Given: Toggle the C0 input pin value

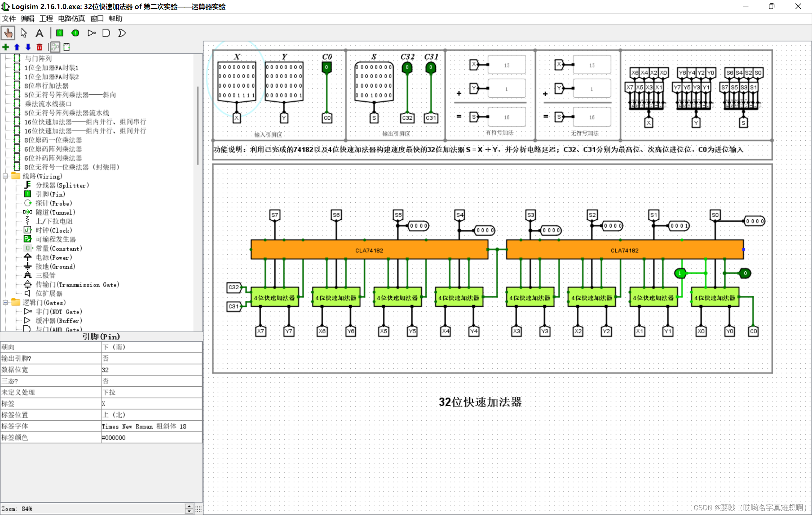Looking at the screenshot, I should [x=326, y=67].
